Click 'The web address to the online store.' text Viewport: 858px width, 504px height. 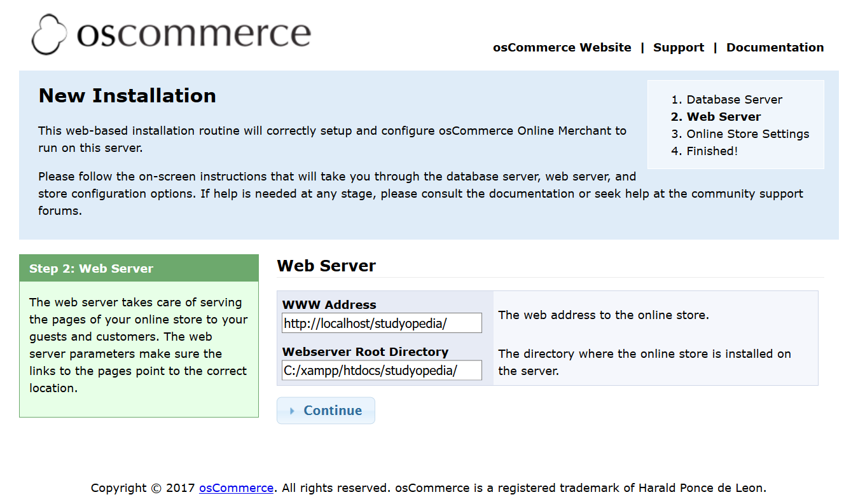click(x=604, y=315)
